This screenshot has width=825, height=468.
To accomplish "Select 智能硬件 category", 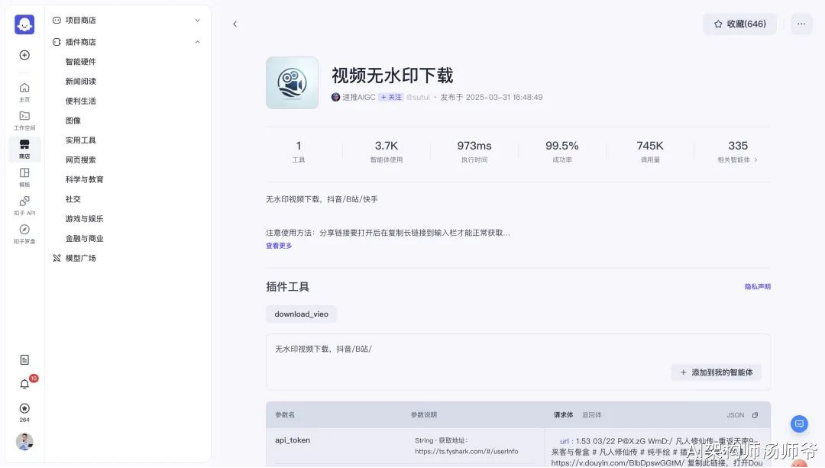I will [x=81, y=62].
